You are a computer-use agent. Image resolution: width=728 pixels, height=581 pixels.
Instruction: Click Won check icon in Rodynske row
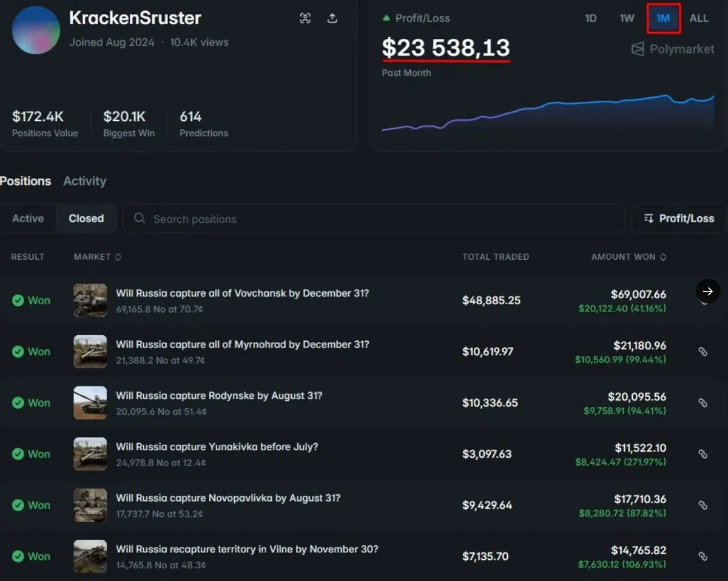coord(18,403)
